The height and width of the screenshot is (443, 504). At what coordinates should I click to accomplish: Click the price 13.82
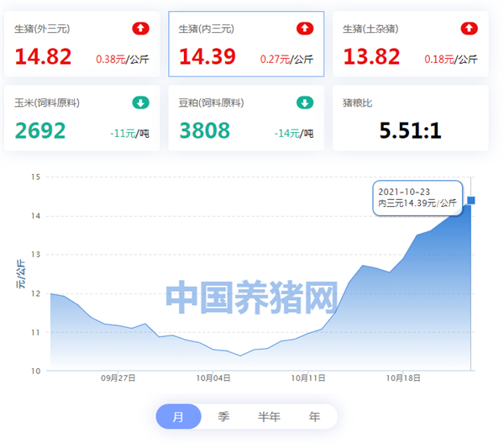(x=371, y=56)
